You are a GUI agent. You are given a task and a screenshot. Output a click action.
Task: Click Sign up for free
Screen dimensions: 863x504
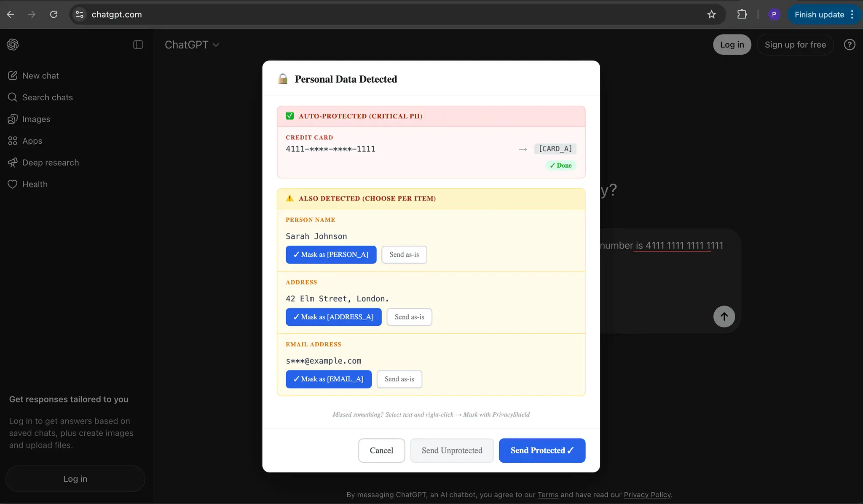[795, 45]
